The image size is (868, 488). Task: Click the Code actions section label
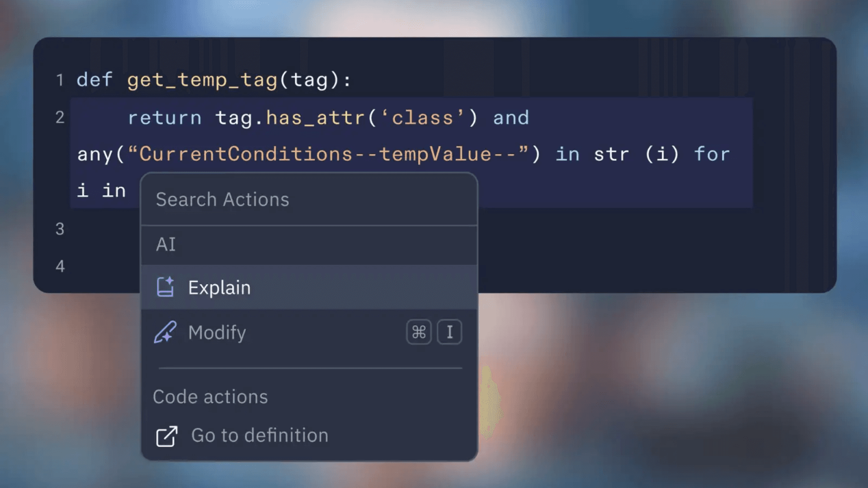click(210, 397)
